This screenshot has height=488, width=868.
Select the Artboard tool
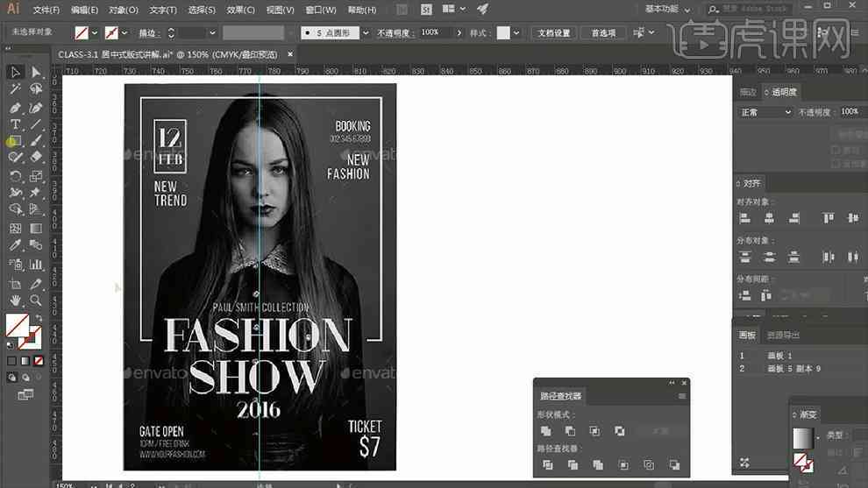15,284
